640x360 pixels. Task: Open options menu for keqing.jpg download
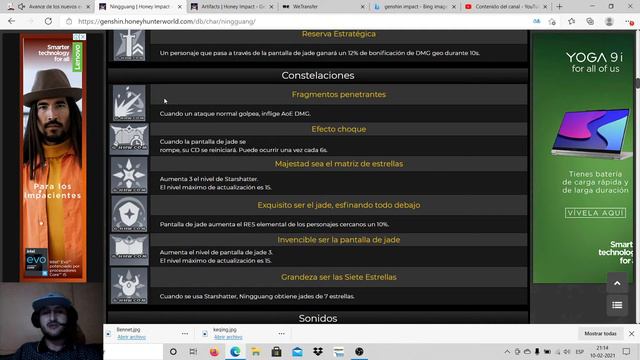pyautogui.click(x=282, y=333)
